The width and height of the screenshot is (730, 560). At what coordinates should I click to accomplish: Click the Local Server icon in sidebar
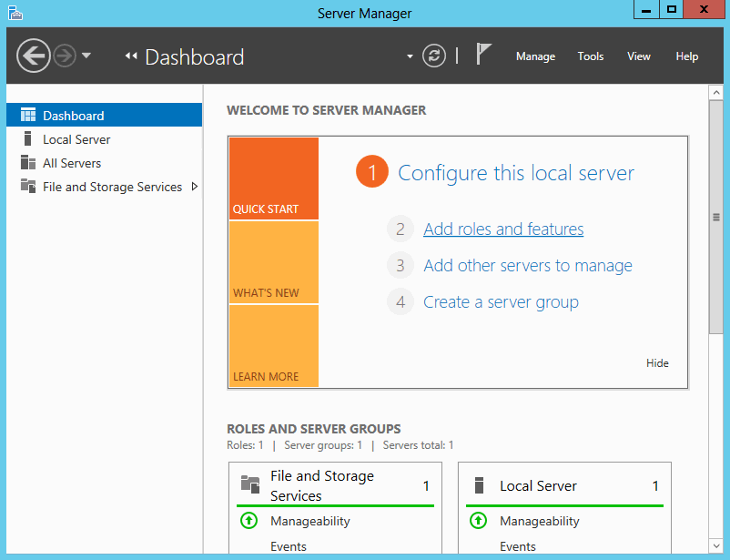coord(28,138)
